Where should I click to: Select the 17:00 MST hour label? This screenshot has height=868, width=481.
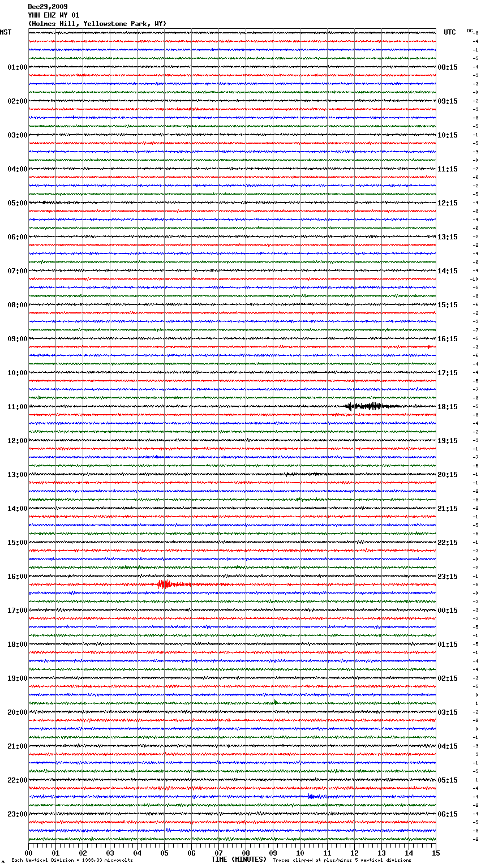(x=17, y=611)
